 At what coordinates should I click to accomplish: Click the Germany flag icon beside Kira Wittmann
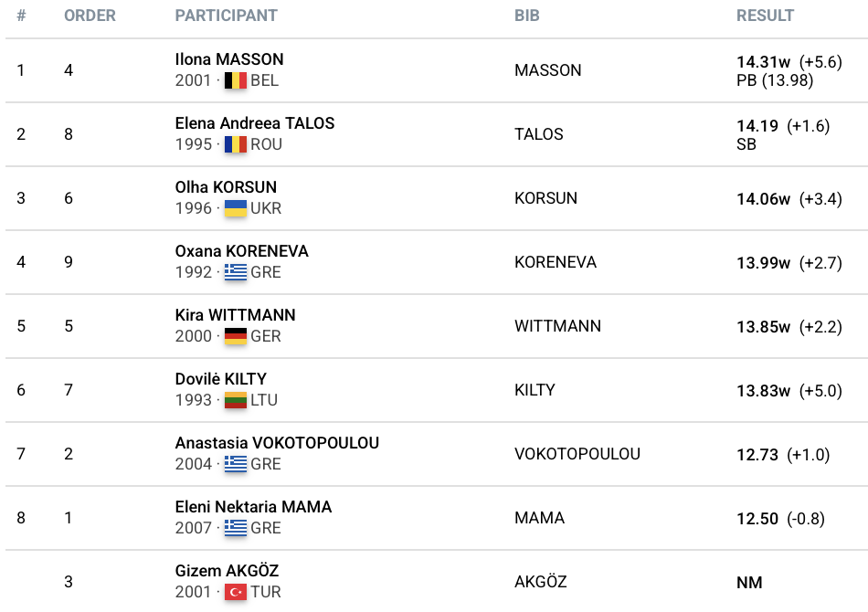[x=236, y=336]
